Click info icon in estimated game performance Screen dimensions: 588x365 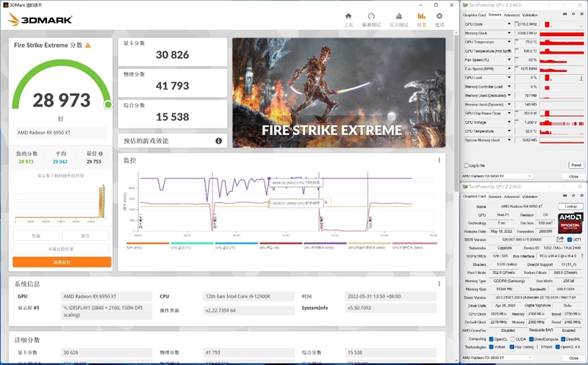(218, 141)
